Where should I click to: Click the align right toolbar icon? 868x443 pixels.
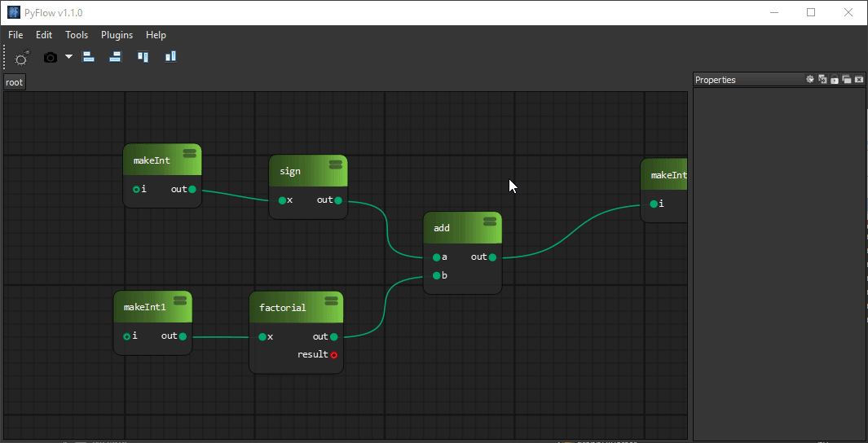coord(116,57)
